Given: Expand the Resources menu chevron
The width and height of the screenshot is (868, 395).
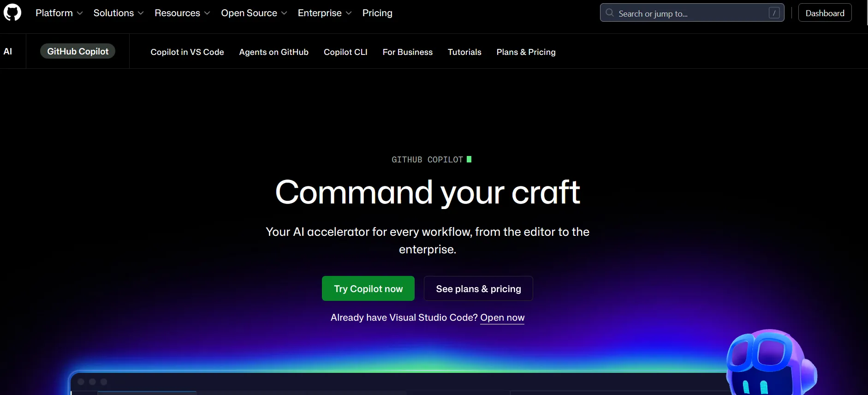Looking at the screenshot, I should click(207, 13).
